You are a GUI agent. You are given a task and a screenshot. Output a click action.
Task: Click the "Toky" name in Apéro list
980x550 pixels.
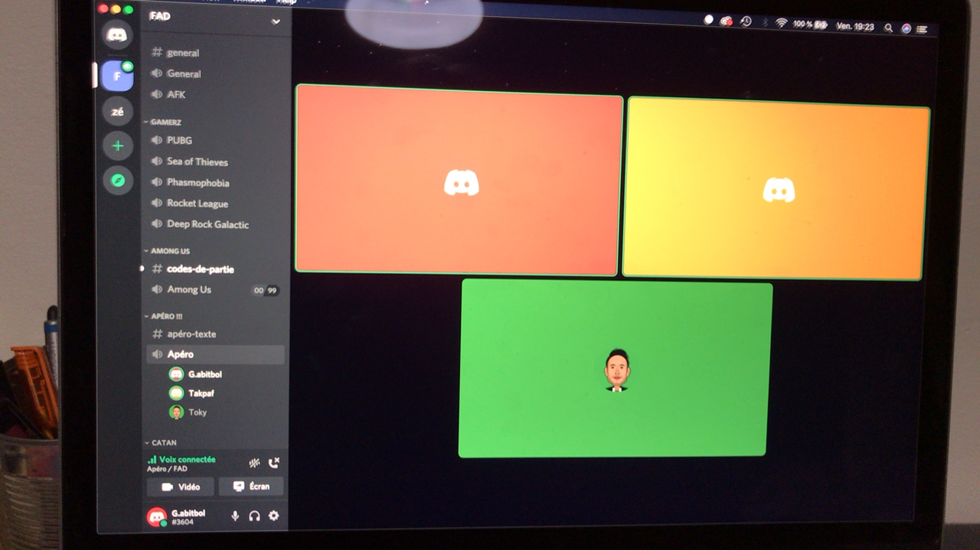pyautogui.click(x=198, y=412)
